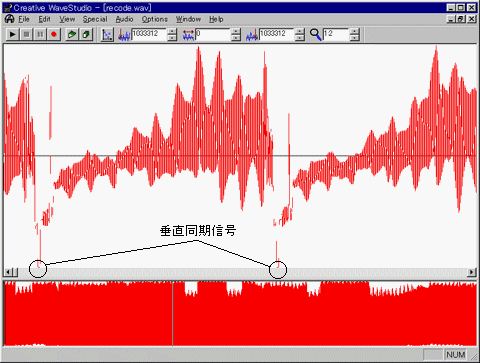
Task: Click the waveform graph view icon
Action: [107, 35]
